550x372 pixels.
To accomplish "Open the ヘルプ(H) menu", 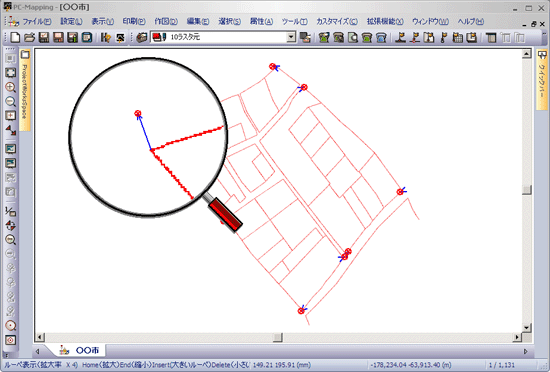I will 471,22.
